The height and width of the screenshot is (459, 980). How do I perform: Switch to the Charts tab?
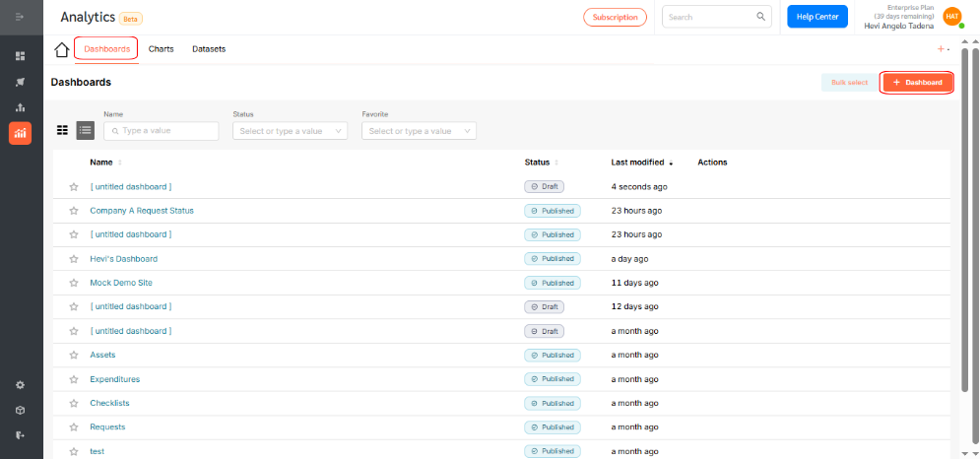tap(162, 49)
